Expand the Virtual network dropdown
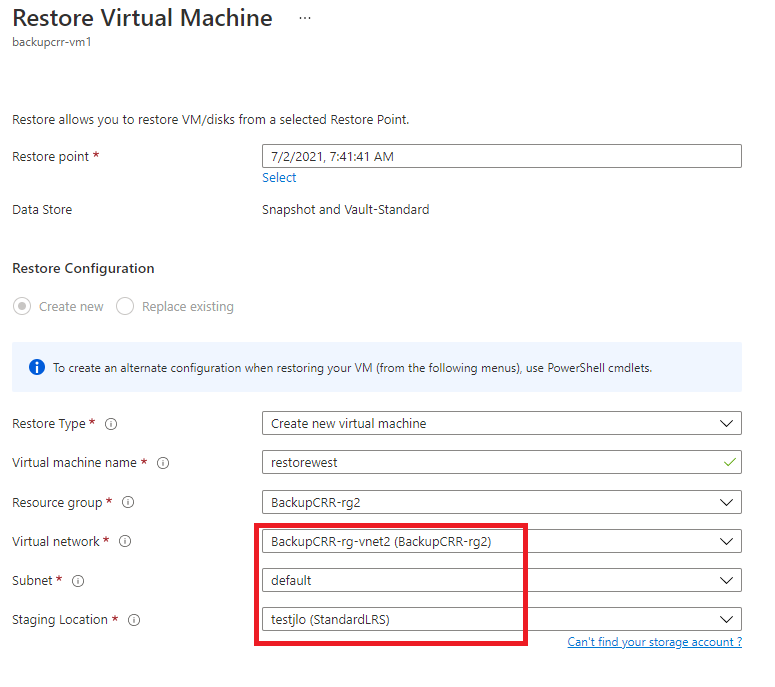This screenshot has width=775, height=687. [502, 541]
